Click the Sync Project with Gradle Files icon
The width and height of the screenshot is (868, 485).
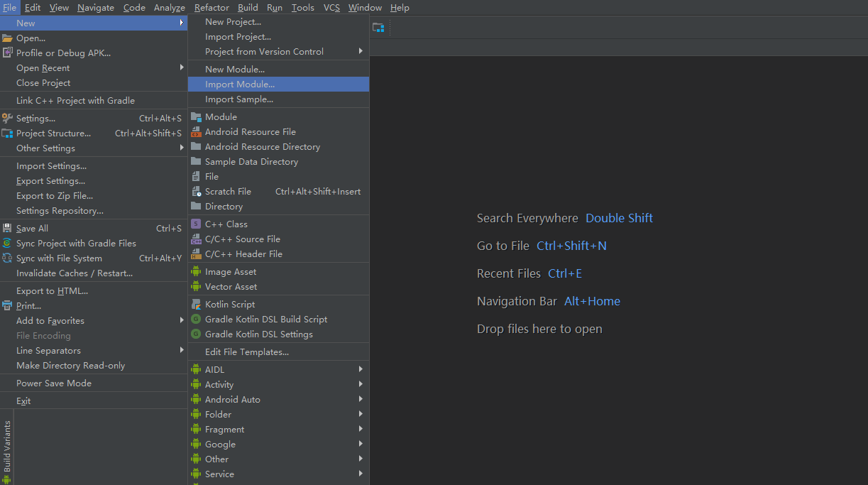pos(7,243)
